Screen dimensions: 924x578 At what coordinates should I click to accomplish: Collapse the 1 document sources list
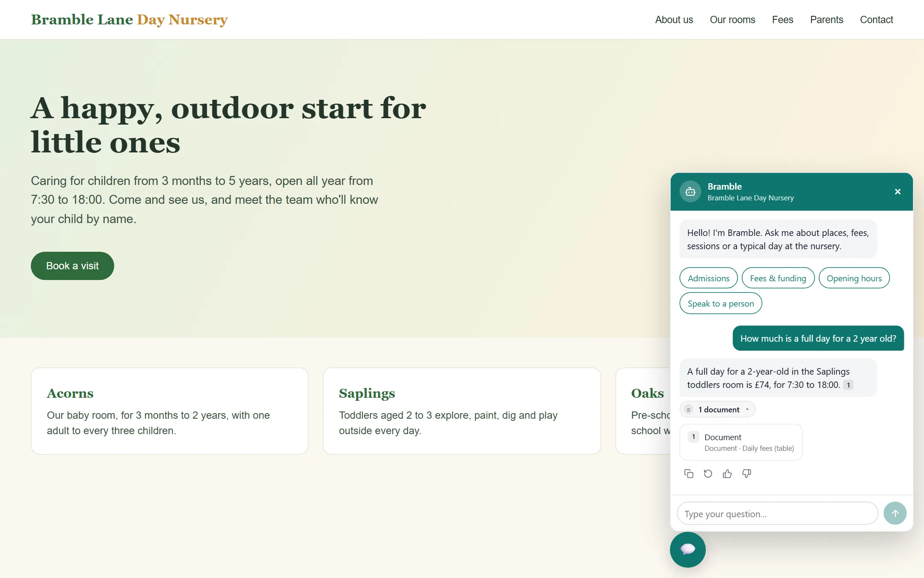click(717, 410)
